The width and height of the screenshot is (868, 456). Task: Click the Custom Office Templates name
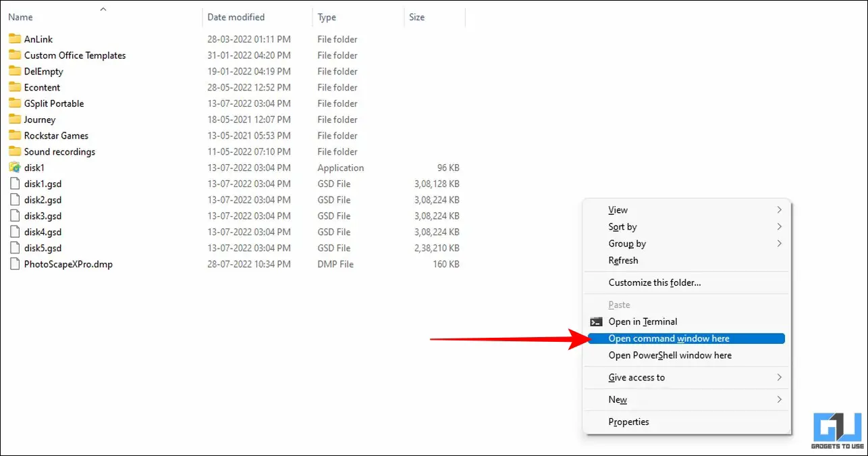(x=75, y=55)
